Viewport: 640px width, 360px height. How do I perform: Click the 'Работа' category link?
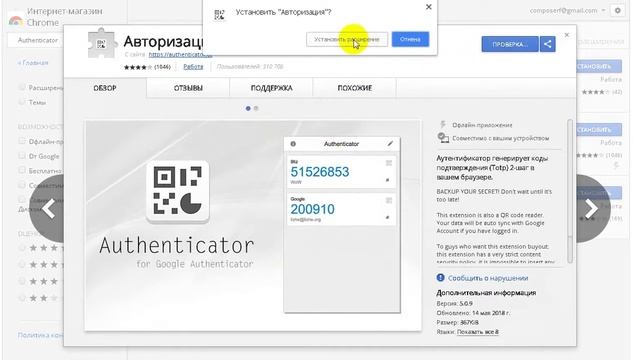pyautogui.click(x=193, y=67)
